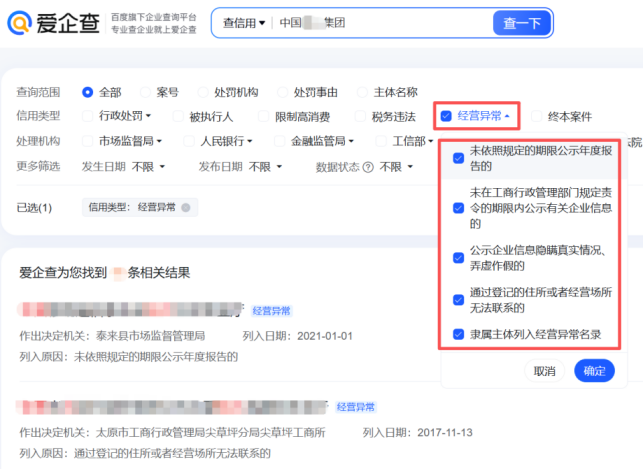Click the company name search field
The image size is (643, 470).
381,23
